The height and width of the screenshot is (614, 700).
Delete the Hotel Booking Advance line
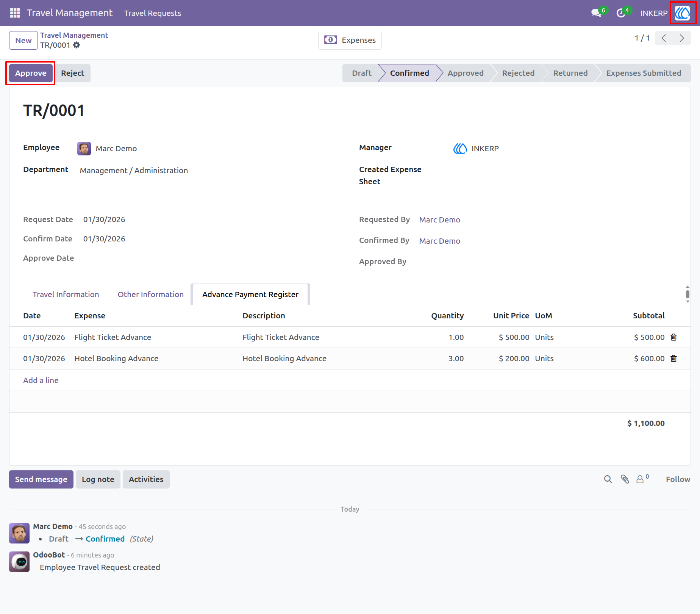click(x=673, y=358)
